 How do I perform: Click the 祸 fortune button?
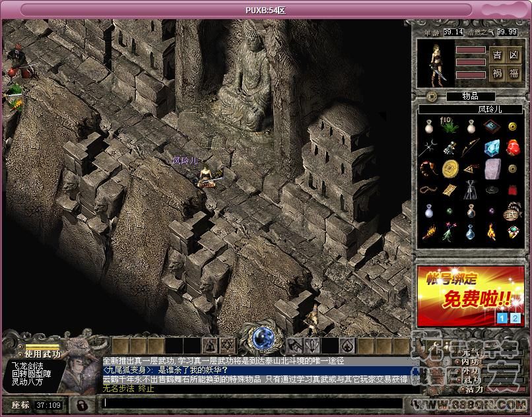(497, 73)
